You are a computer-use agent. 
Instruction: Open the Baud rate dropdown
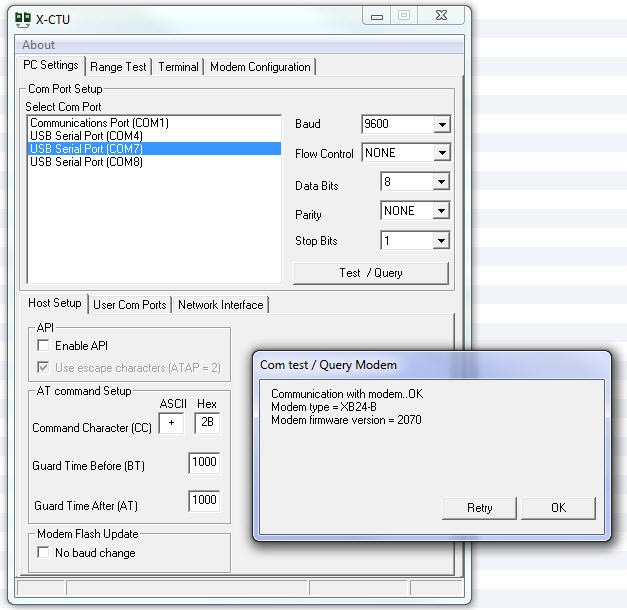(442, 125)
